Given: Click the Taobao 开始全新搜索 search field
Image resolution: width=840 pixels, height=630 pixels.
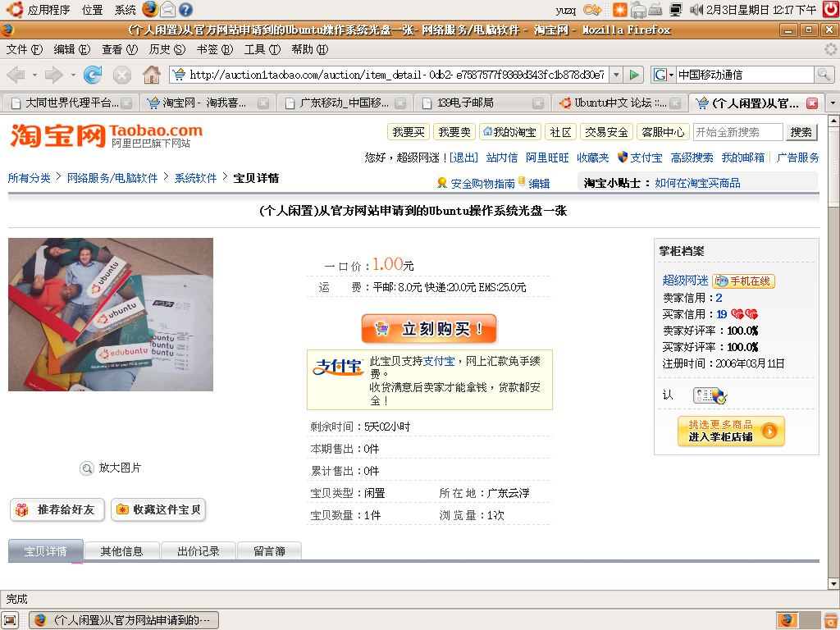Looking at the screenshot, I should 738,132.
